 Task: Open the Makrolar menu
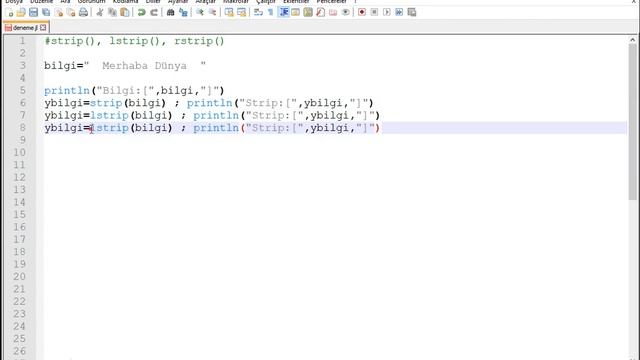236,2
